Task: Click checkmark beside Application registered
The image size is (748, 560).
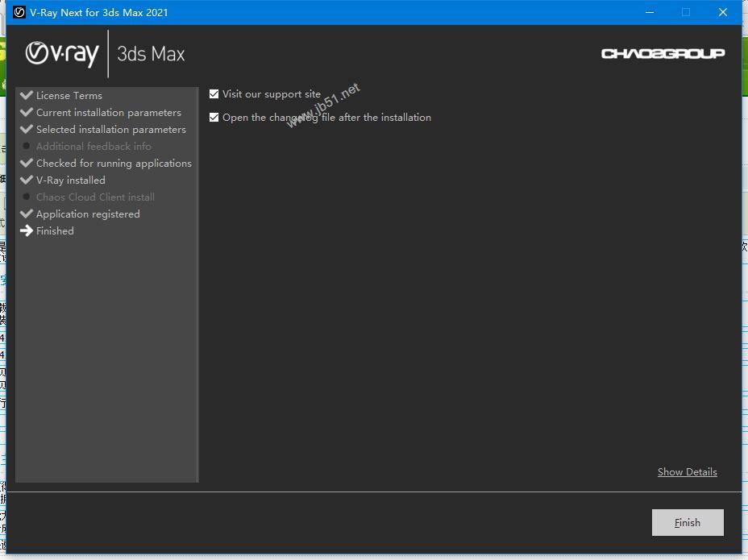Action: [27, 214]
